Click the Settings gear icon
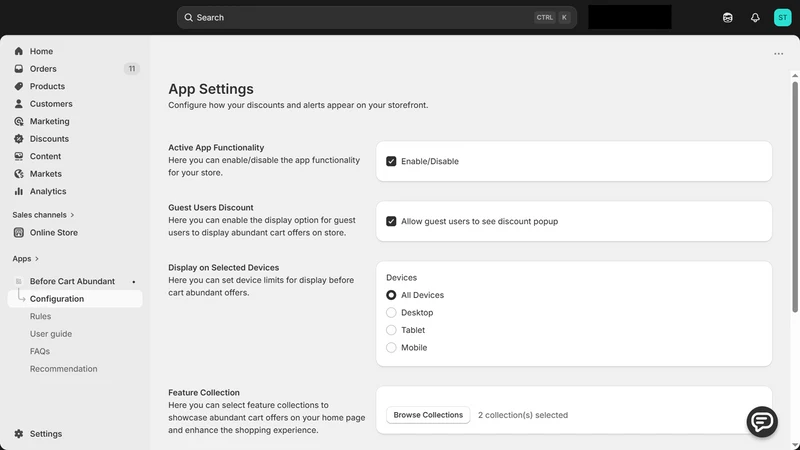800x450 pixels. pyautogui.click(x=19, y=434)
